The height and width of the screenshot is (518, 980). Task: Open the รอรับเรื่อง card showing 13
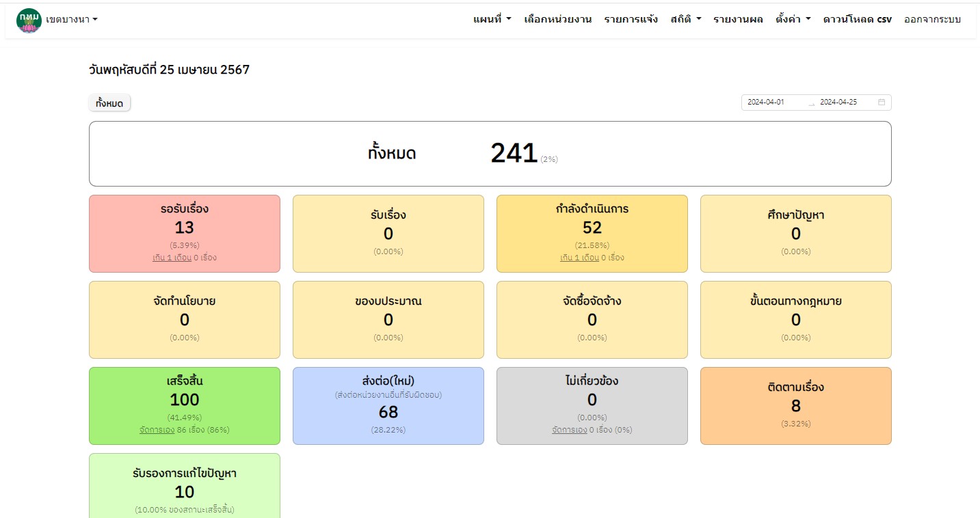click(x=185, y=234)
